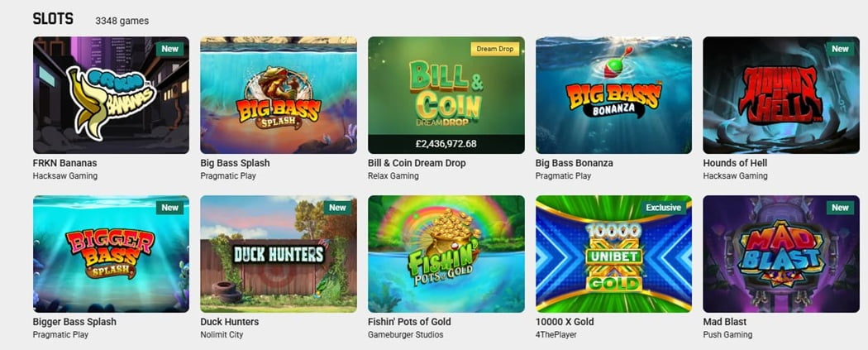The image size is (868, 350).
Task: Click the Nolimit City provider label
Action: 222,334
